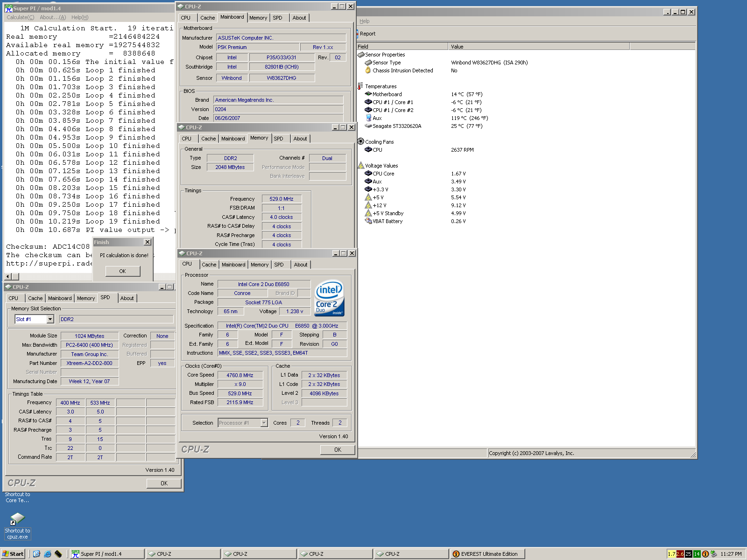Select the Motherboard temperature icon
The width and height of the screenshot is (747, 560).
(x=368, y=94)
